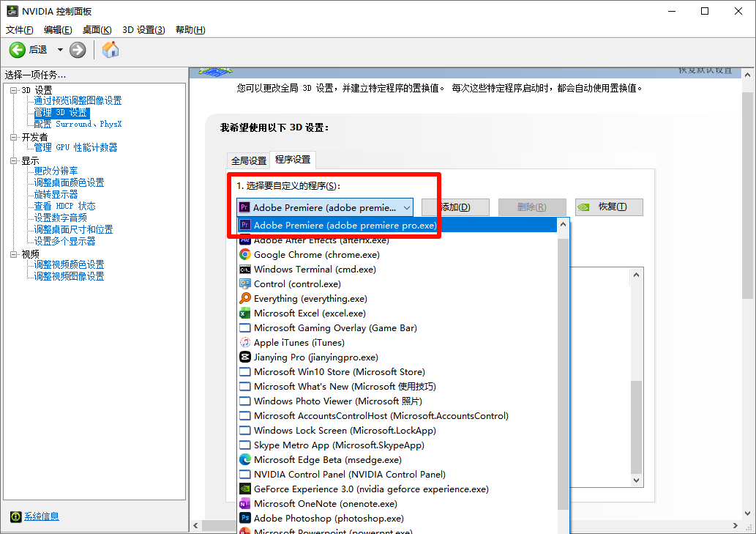Screen dimensions: 756x534
Task: Open 配置 Surround、PhysX tree item
Action: [x=78, y=124]
